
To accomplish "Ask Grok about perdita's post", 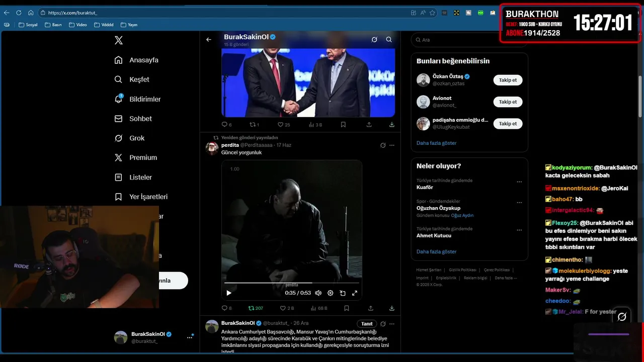I will click(383, 145).
